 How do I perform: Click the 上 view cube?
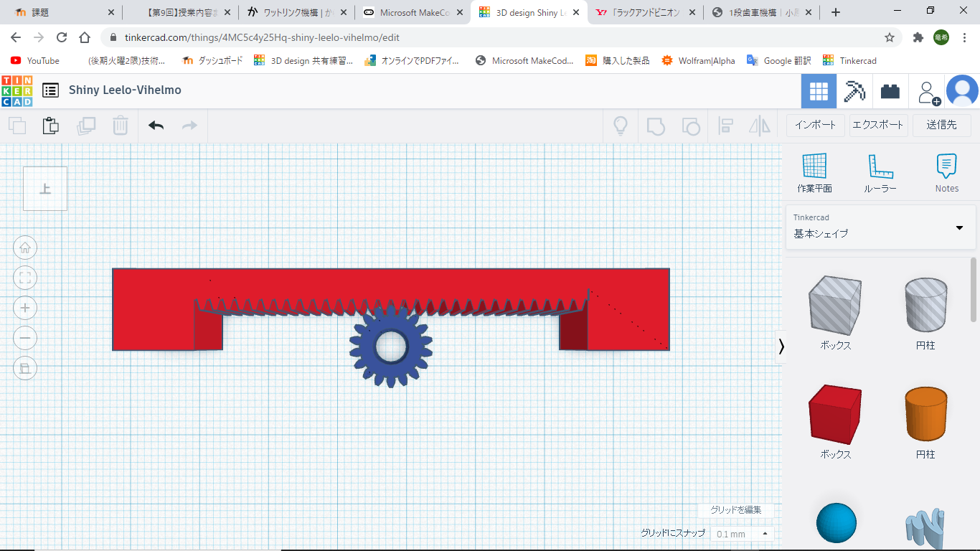click(x=45, y=189)
